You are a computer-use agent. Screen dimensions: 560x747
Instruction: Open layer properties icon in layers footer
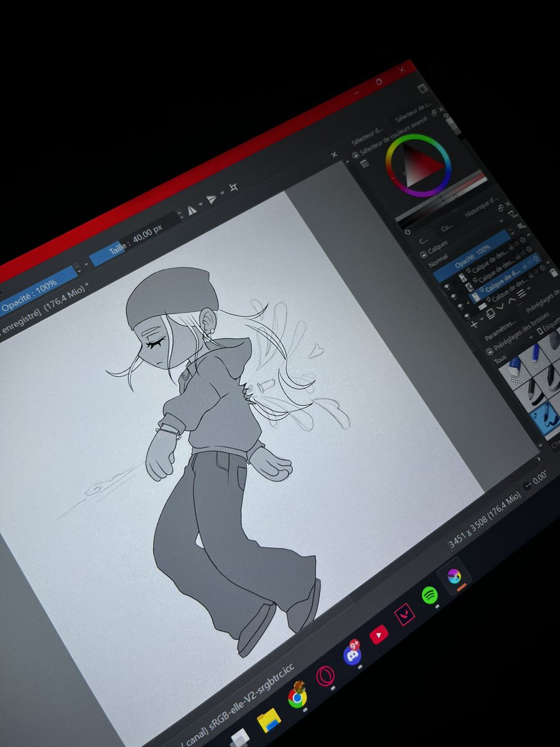pyautogui.click(x=521, y=294)
